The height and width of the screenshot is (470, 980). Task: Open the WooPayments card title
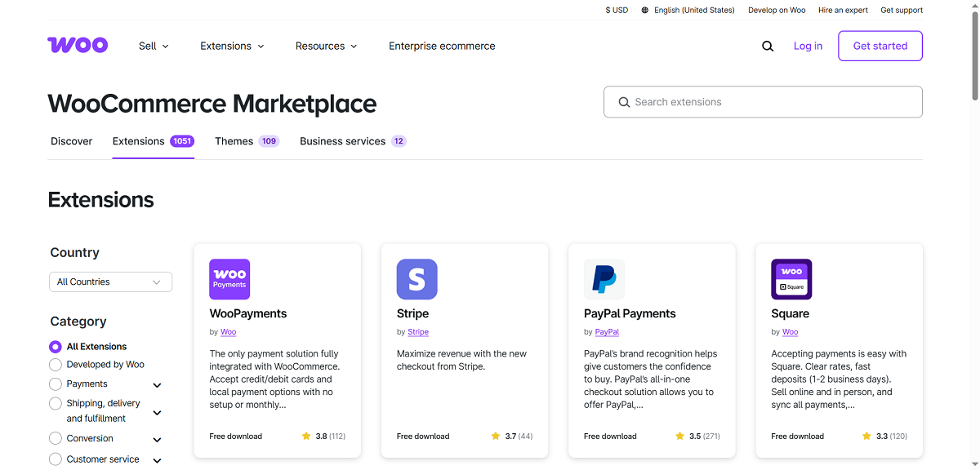coord(248,313)
